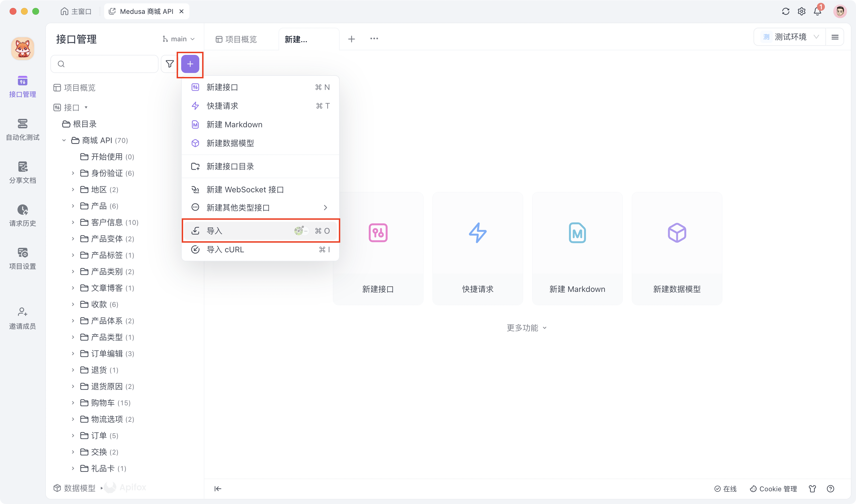Open the notification bell with badge
856x504 pixels.
[x=818, y=11]
